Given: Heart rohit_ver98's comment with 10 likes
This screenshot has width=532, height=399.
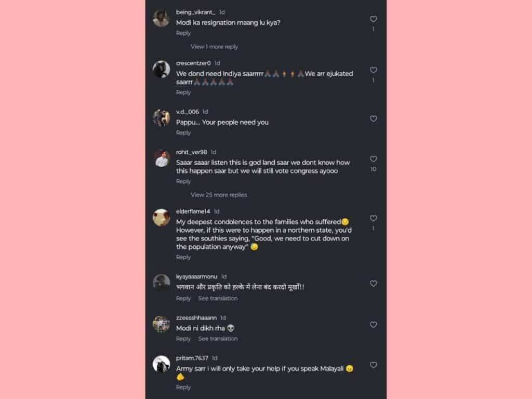Looking at the screenshot, I should (x=373, y=159).
